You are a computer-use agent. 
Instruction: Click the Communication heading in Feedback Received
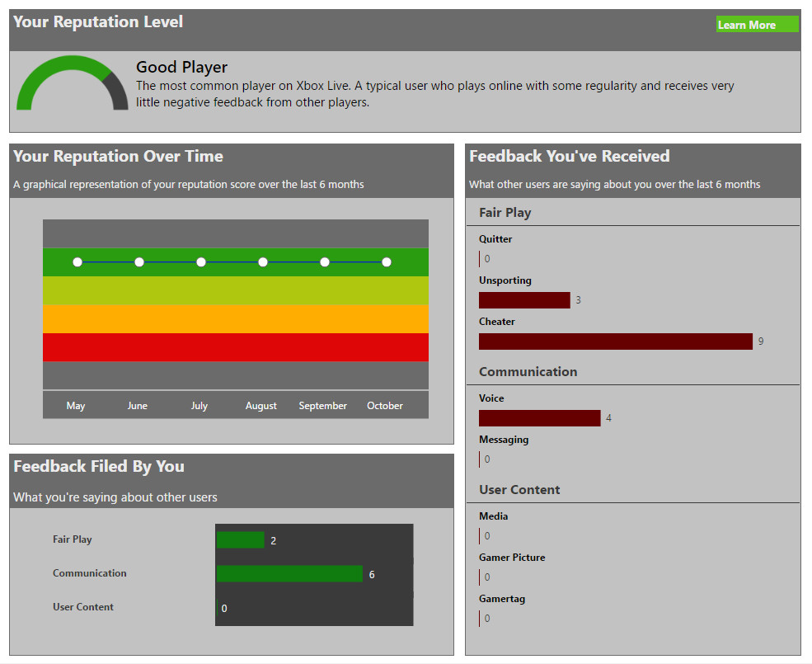point(528,372)
